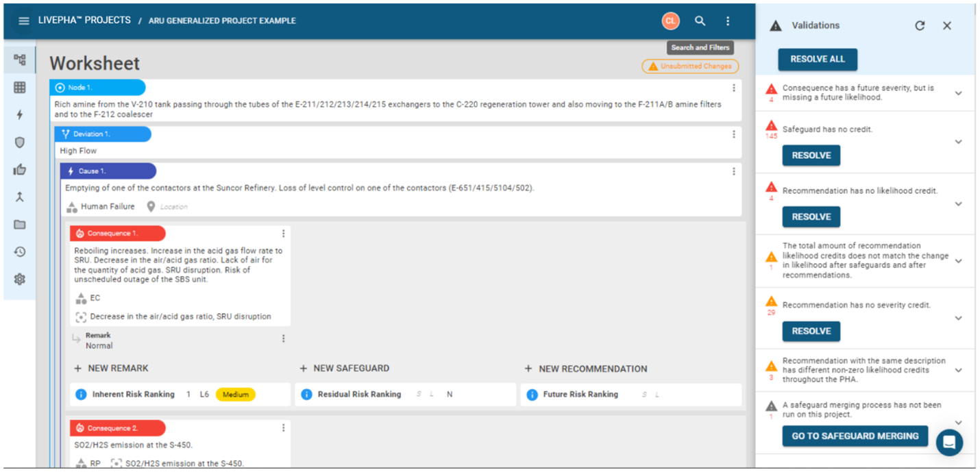Open Consequence 2 three-dot options
This screenshot has height=472, width=980.
(283, 428)
